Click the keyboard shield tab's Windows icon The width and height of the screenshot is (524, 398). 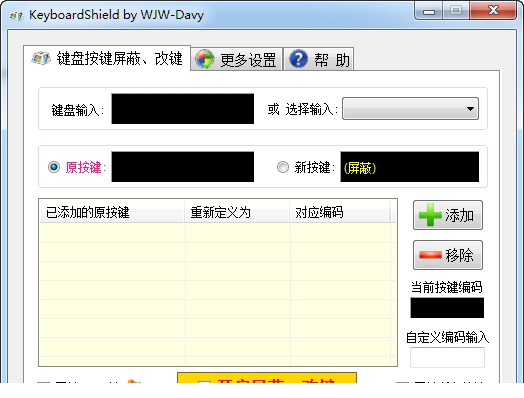click(x=41, y=58)
